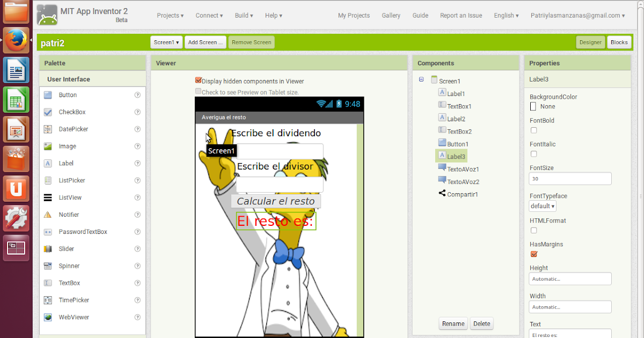Collapse the Screen1 component tree
Image resolution: width=644 pixels, height=338 pixels.
(x=421, y=80)
